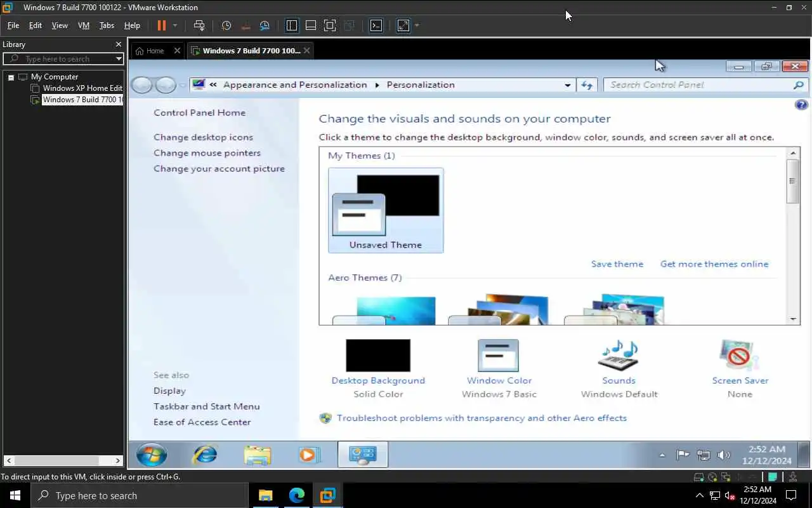Open Change desktop icons
Viewport: 812px width, 508px height.
pyautogui.click(x=203, y=137)
